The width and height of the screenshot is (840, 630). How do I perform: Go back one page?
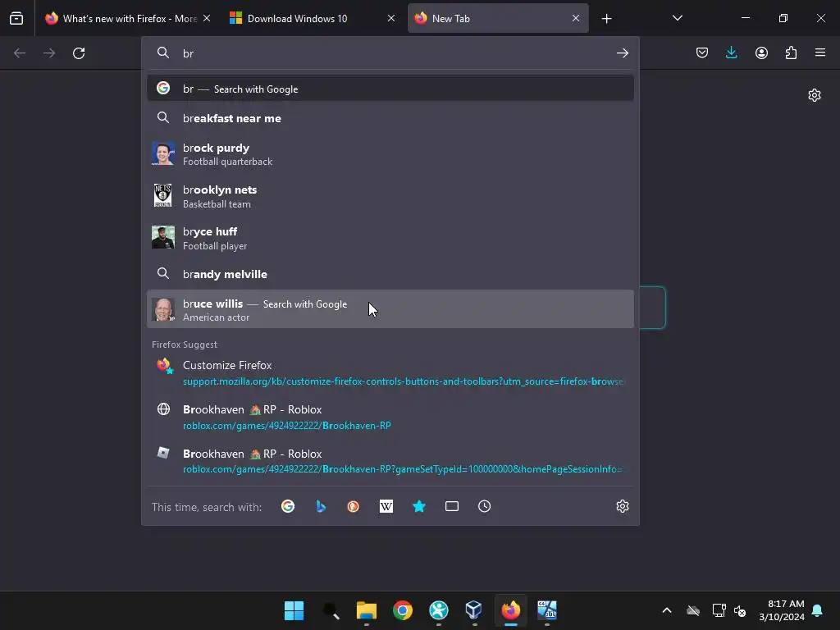tap(20, 53)
